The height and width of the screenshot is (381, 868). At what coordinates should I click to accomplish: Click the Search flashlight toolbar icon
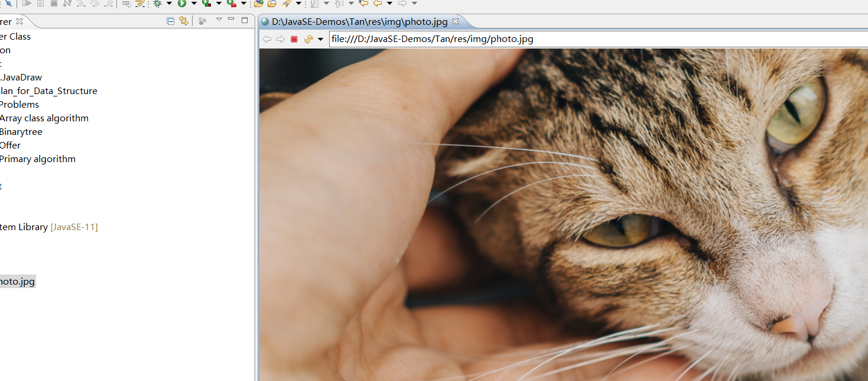click(x=286, y=4)
